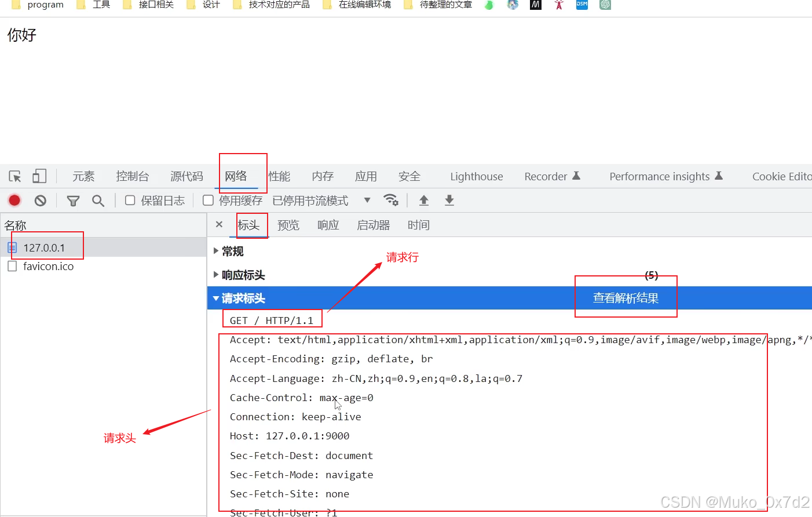This screenshot has height=517, width=812.
Task: Select the 标头 details tab
Action: tap(248, 225)
